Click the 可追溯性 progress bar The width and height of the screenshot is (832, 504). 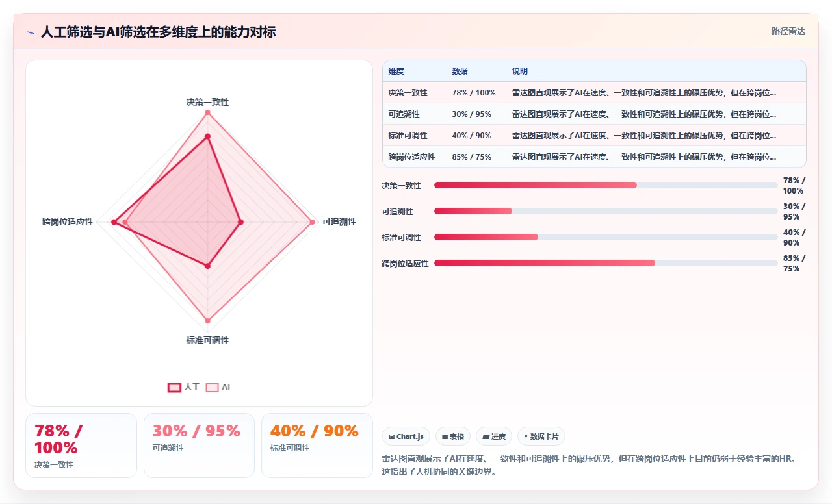pyautogui.click(x=606, y=211)
